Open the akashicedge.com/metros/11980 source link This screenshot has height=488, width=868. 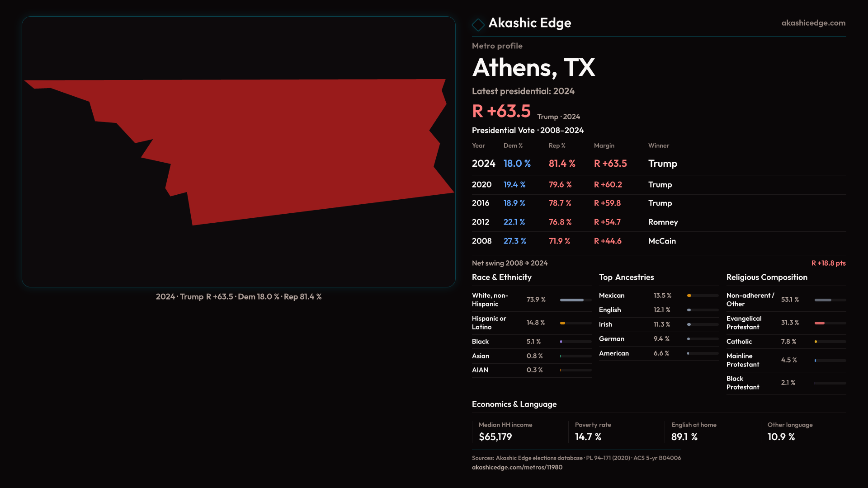(x=517, y=467)
